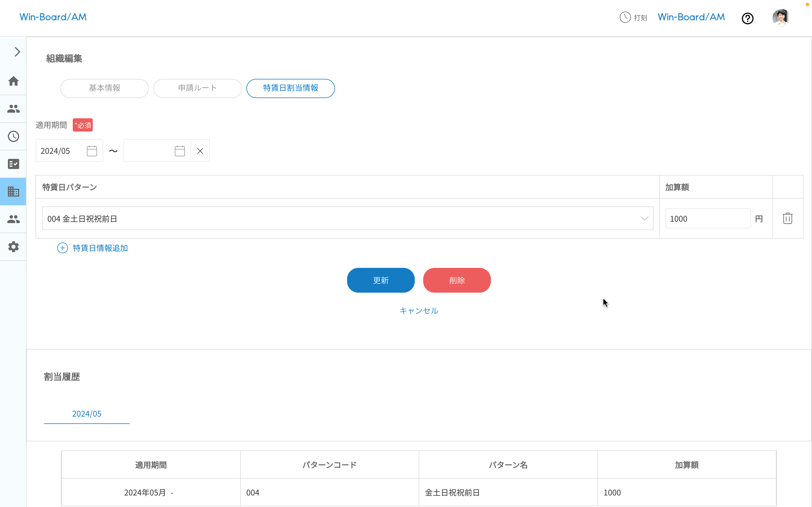
Task: Click the 加算額 input field with 1000
Action: 707,219
